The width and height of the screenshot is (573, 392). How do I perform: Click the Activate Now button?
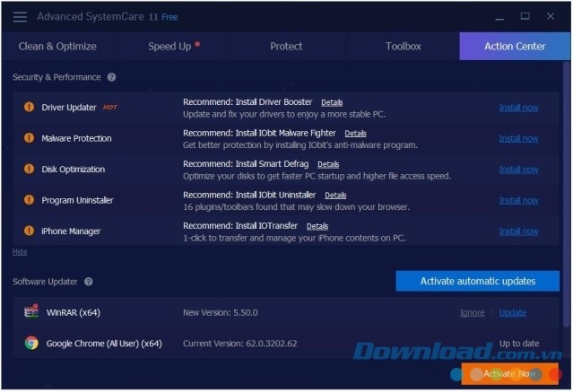pos(509,374)
